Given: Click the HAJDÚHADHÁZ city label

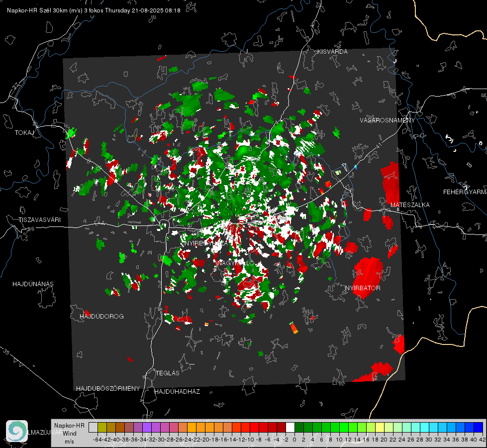Looking at the screenshot, I should (177, 391).
